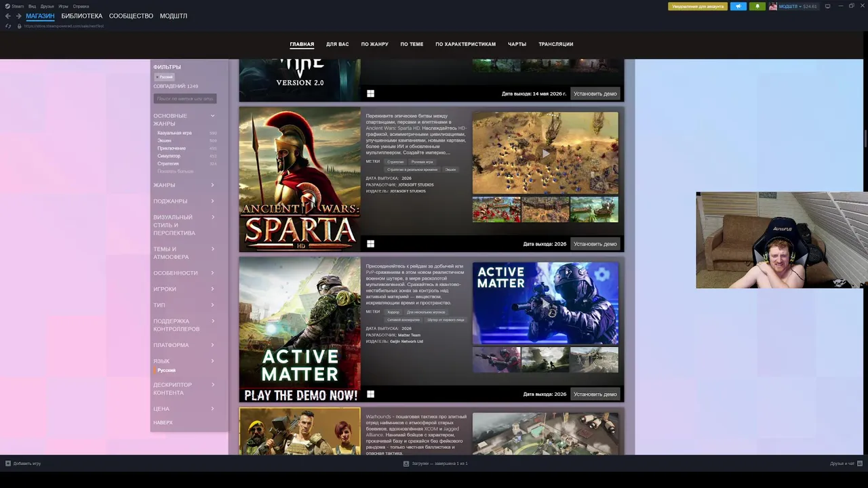This screenshot has height=488, width=868.
Task: Open the МОДШТЛ profile tab
Action: [174, 16]
